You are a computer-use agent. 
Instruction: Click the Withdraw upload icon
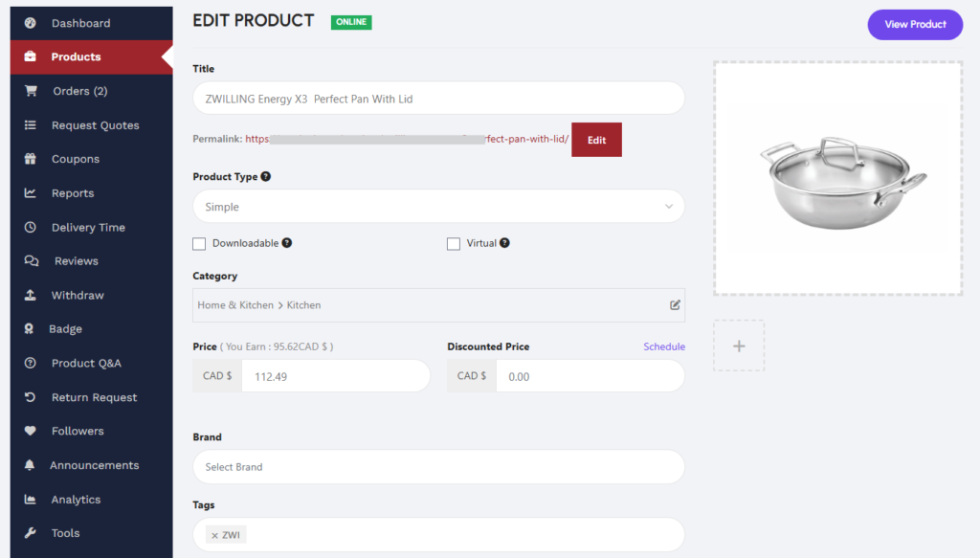(31, 295)
